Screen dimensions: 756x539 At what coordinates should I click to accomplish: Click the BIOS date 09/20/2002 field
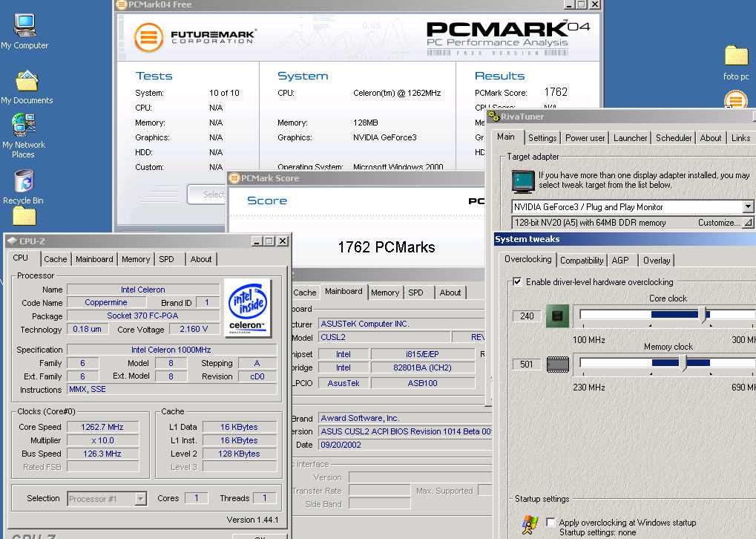[x=404, y=445]
